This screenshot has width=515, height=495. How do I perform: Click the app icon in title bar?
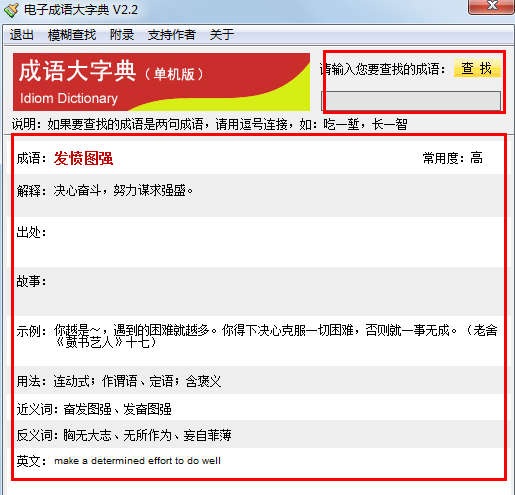(x=11, y=10)
